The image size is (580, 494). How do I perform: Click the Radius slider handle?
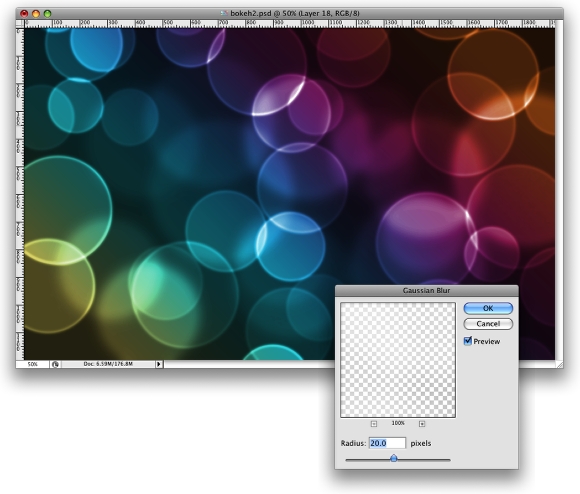(x=394, y=459)
